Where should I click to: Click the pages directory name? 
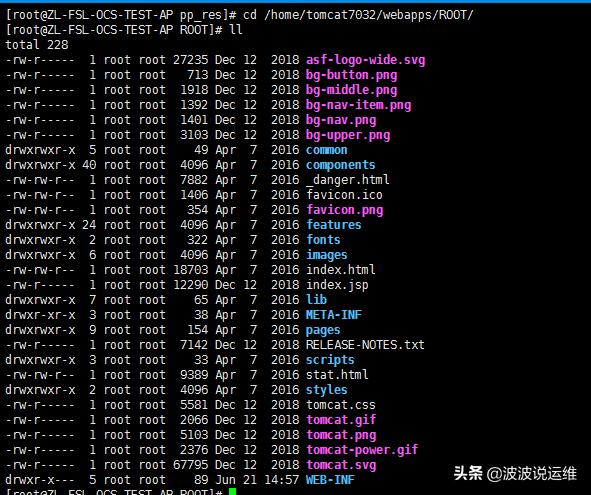point(323,330)
